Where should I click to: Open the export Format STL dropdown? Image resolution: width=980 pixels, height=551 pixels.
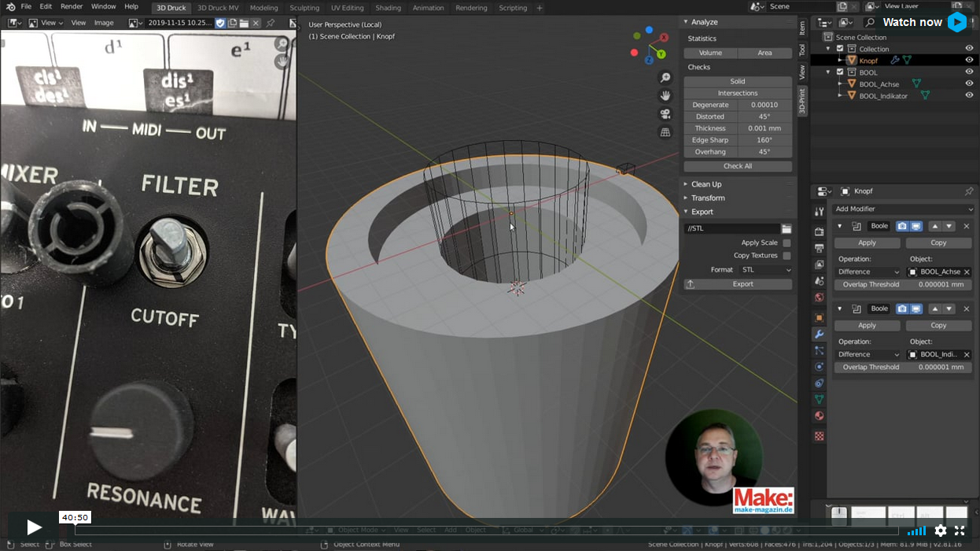point(765,270)
